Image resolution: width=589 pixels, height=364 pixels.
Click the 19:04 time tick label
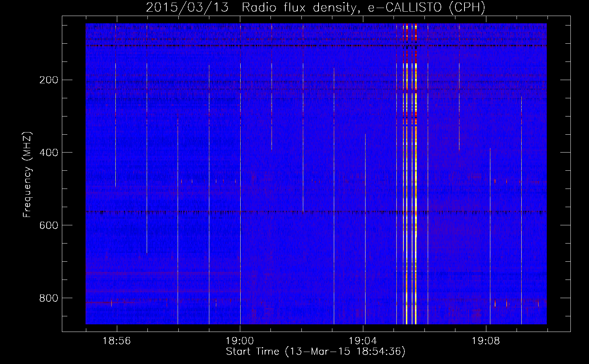363,341
